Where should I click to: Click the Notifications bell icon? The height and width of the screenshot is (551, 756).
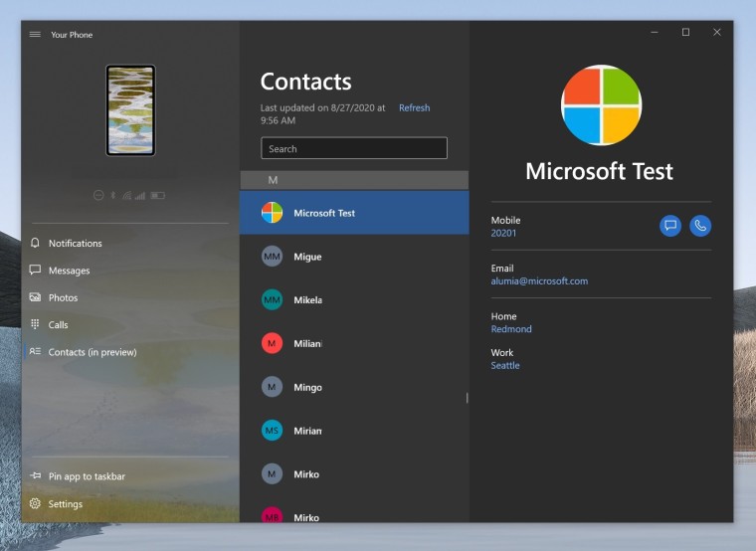point(35,243)
